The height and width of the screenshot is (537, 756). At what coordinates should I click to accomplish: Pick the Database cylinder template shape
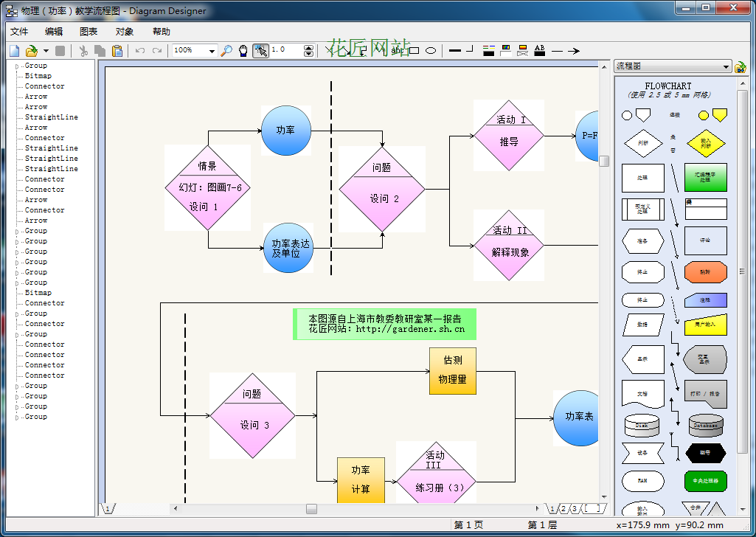tap(705, 426)
